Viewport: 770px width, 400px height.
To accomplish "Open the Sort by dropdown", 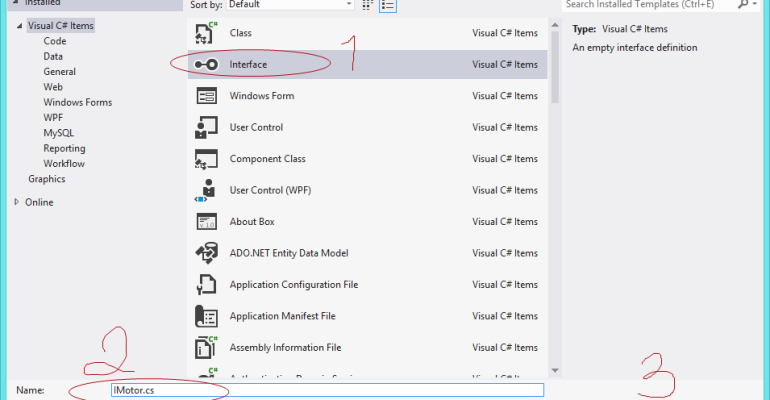I will pos(291,4).
